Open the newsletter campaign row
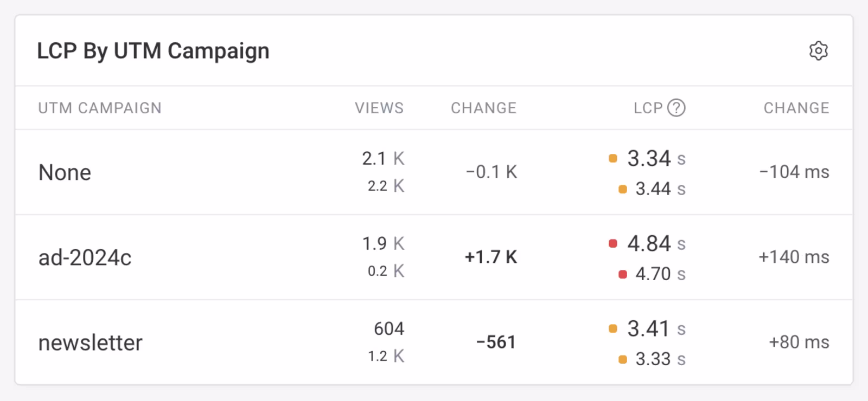The image size is (868, 401). (91, 342)
